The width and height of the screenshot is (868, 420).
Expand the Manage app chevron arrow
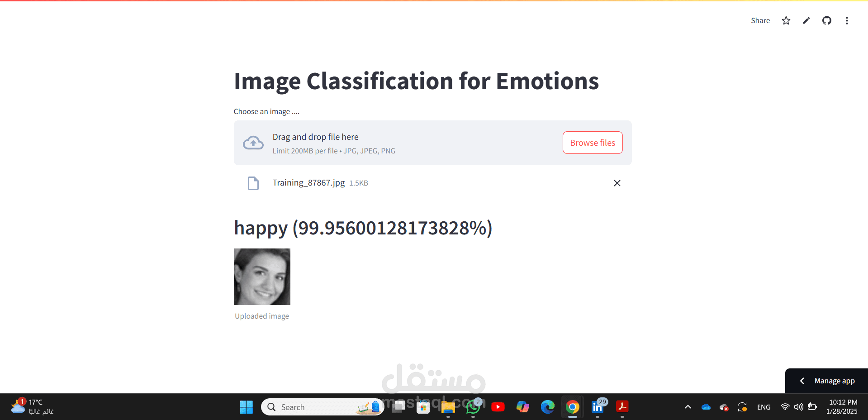click(802, 381)
